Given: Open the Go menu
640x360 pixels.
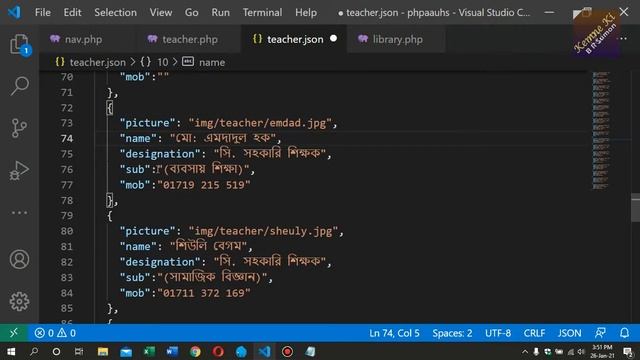Looking at the screenshot, I should (191, 13).
